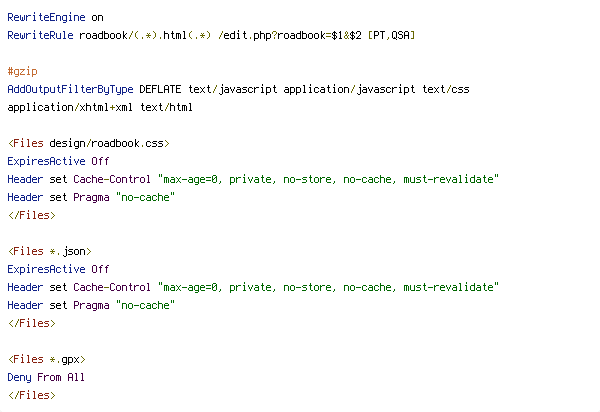Click 'text/css' MIME type
The image size is (600, 412).
[x=446, y=90]
